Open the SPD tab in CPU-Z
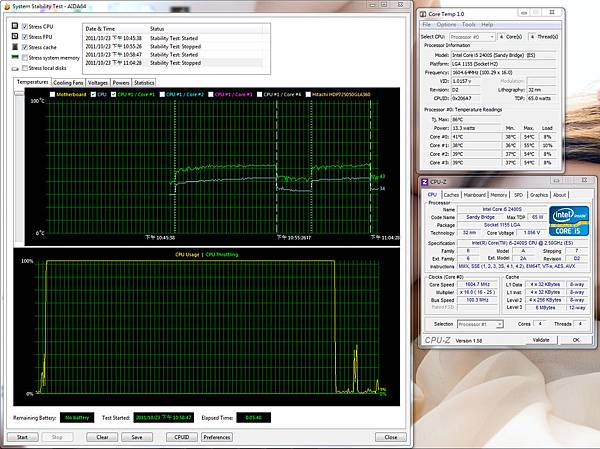Screen dimensions: 600x449 pyautogui.click(x=518, y=195)
